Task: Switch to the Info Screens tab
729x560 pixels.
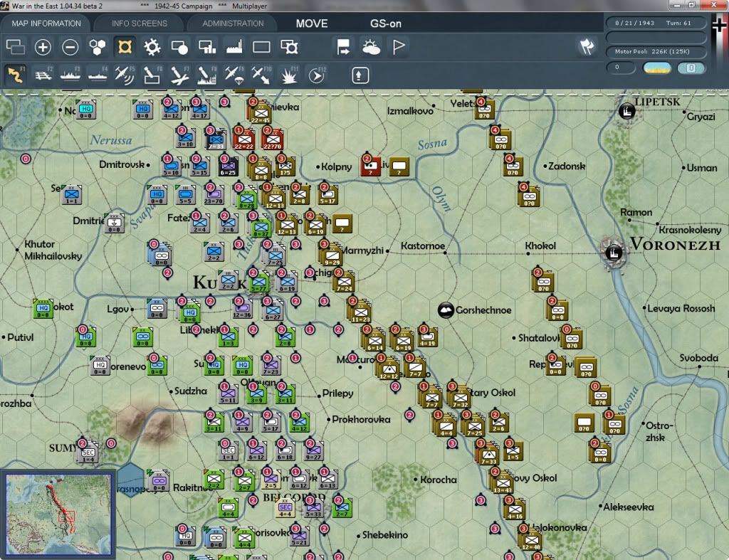Action: pos(139,23)
